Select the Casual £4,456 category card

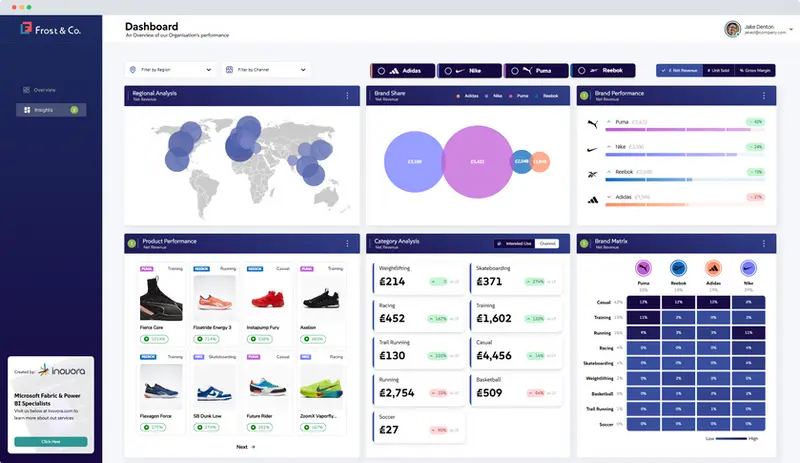(x=516, y=352)
